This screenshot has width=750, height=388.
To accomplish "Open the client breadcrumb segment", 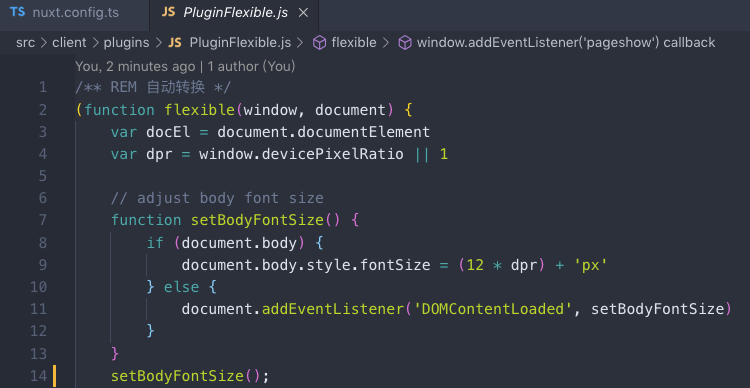I will 69,43.
